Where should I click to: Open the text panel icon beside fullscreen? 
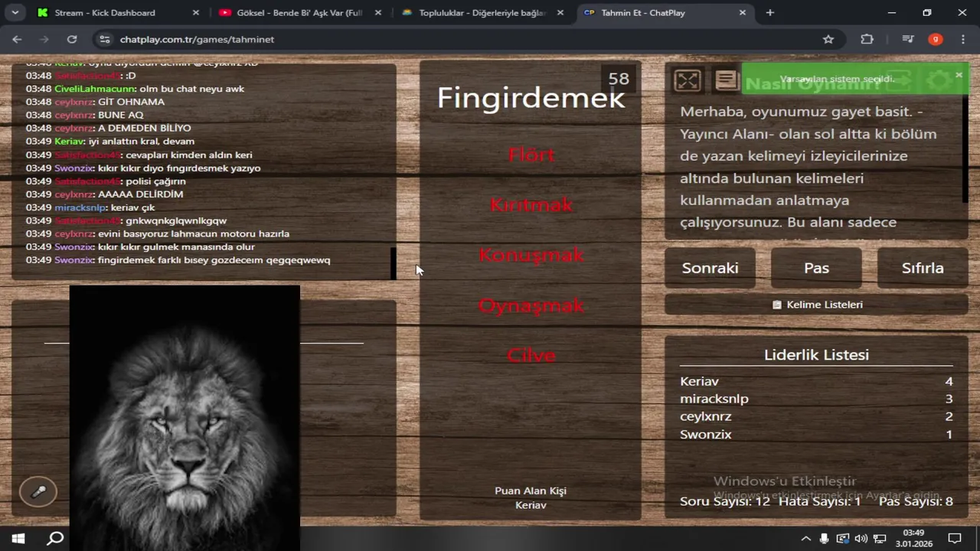[726, 80]
